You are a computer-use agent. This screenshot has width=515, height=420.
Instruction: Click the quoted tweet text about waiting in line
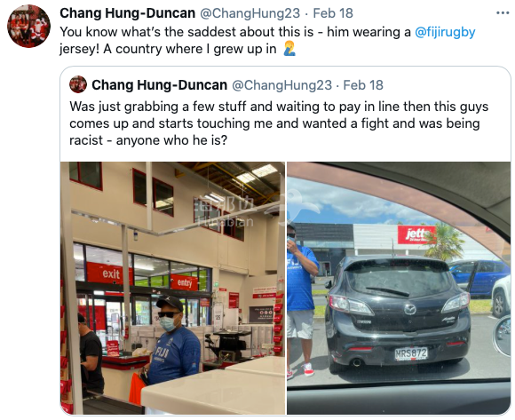279,123
